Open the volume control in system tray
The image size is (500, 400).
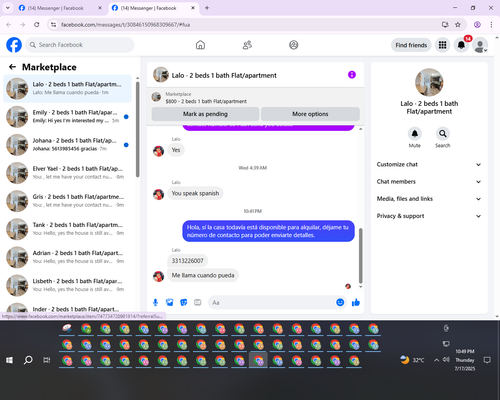[446, 360]
